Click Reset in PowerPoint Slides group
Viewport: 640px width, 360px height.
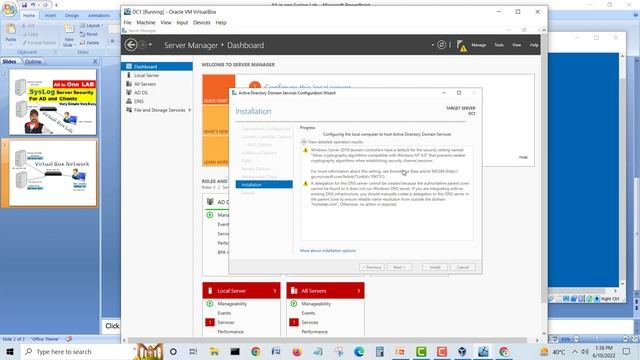tap(89, 34)
